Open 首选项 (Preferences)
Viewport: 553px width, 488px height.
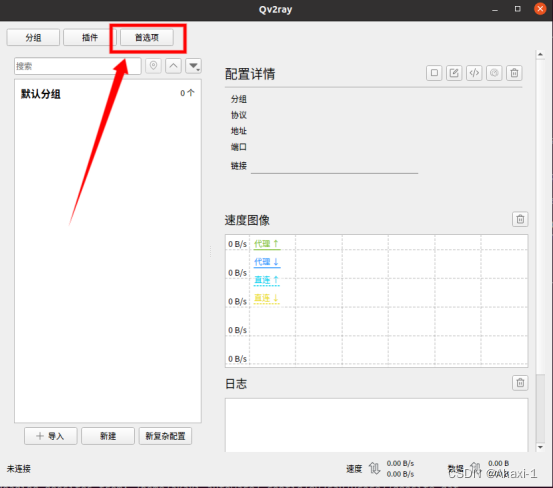click(x=147, y=37)
